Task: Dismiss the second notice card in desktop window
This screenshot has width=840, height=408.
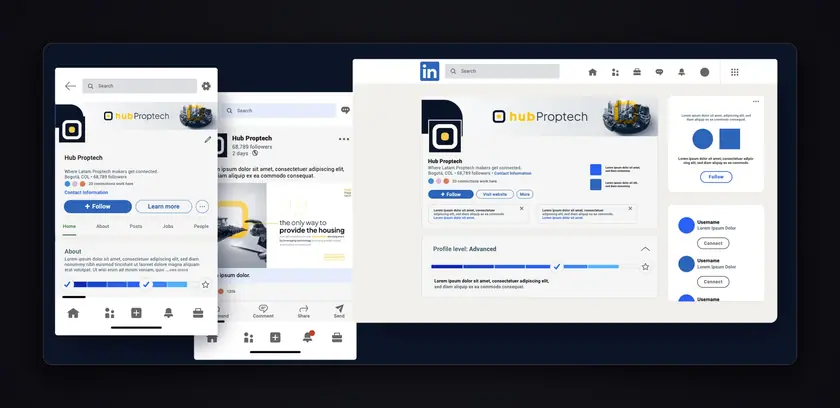Action: pyautogui.click(x=630, y=208)
